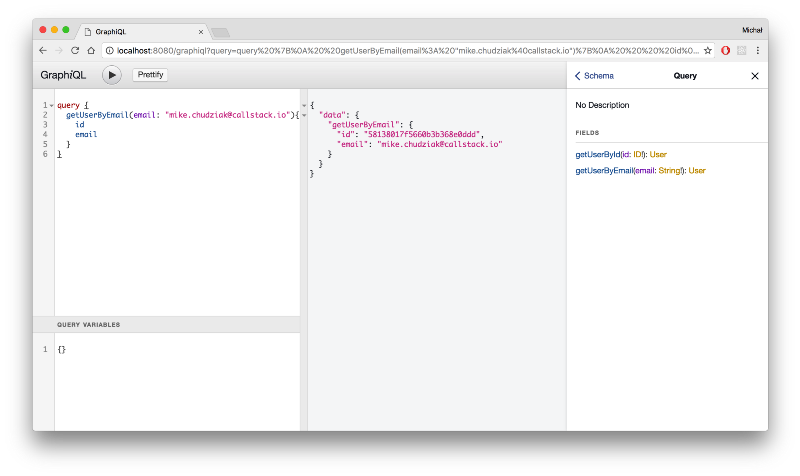Click the grayed extension icon in toolbar
800x476 pixels.
coord(741,51)
